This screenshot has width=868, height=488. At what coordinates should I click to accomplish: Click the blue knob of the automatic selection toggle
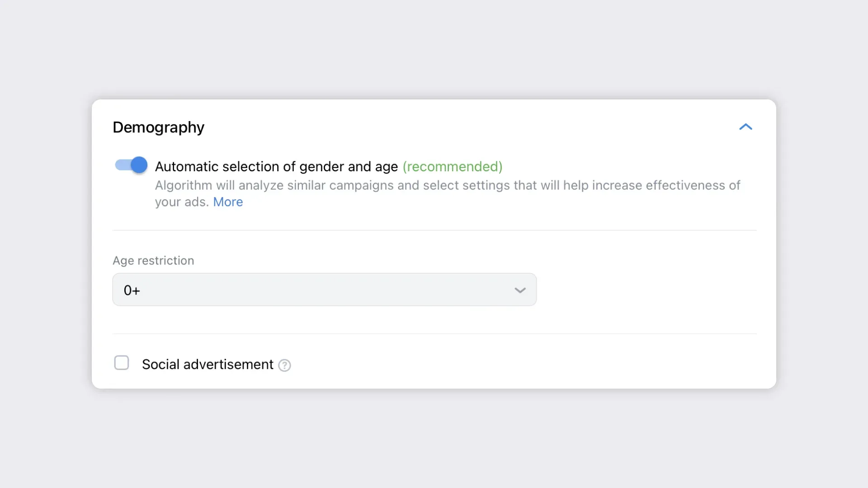[x=139, y=165]
